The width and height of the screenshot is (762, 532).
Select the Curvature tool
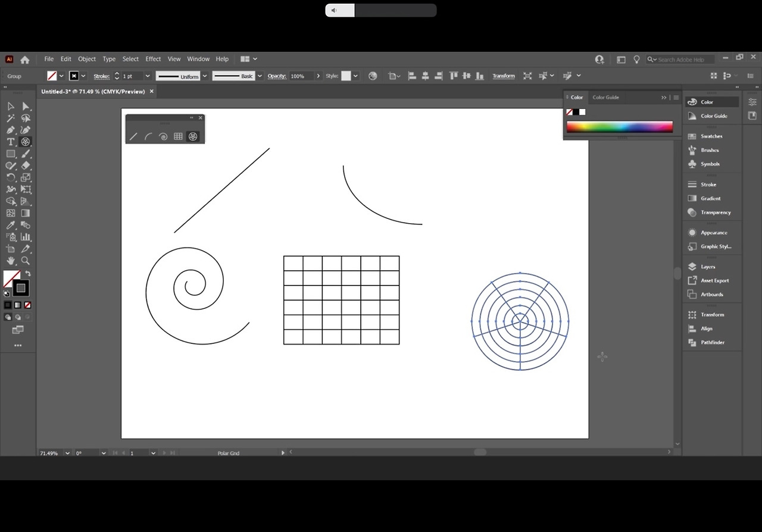(26, 130)
